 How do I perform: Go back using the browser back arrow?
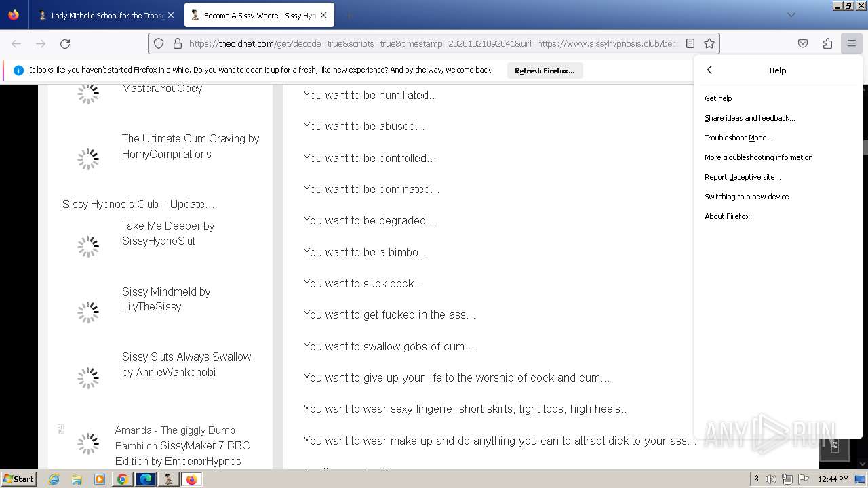pyautogui.click(x=16, y=43)
